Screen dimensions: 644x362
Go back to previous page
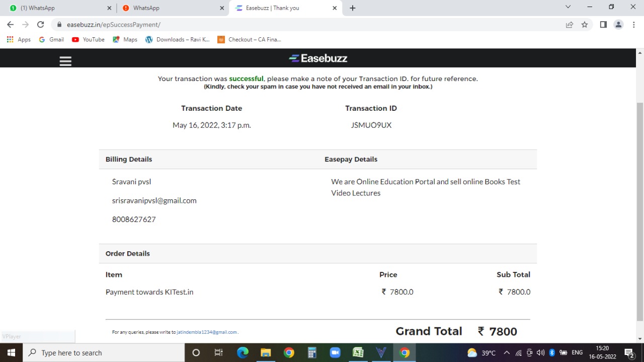click(x=11, y=25)
